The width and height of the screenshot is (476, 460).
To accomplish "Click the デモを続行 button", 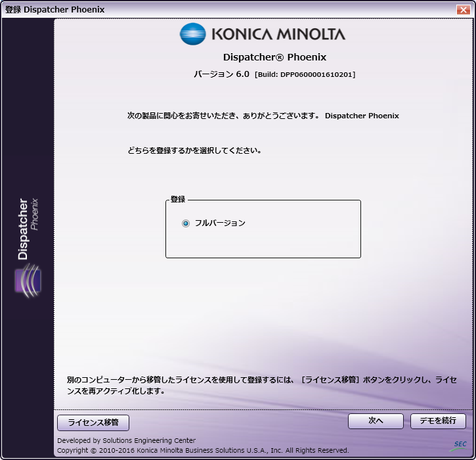I will click(438, 421).
